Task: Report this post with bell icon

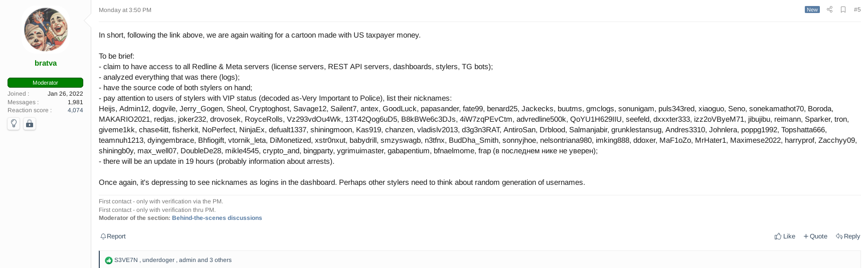Action: pyautogui.click(x=113, y=236)
